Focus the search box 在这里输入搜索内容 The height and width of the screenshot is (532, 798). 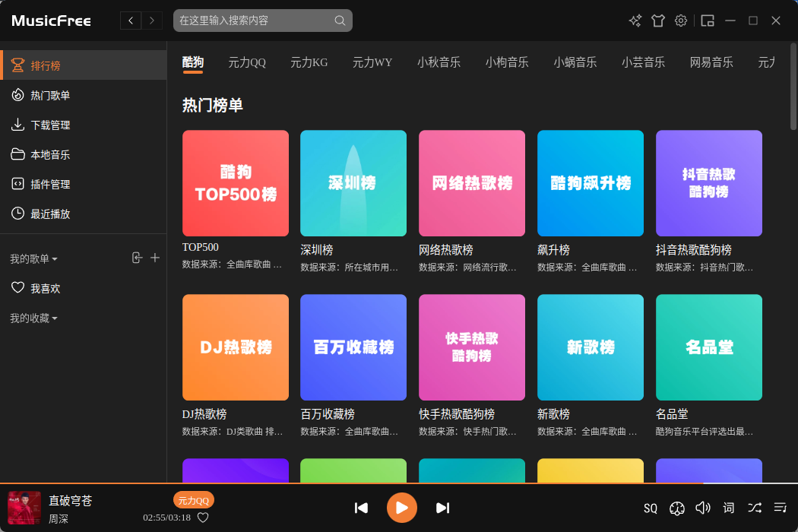263,21
